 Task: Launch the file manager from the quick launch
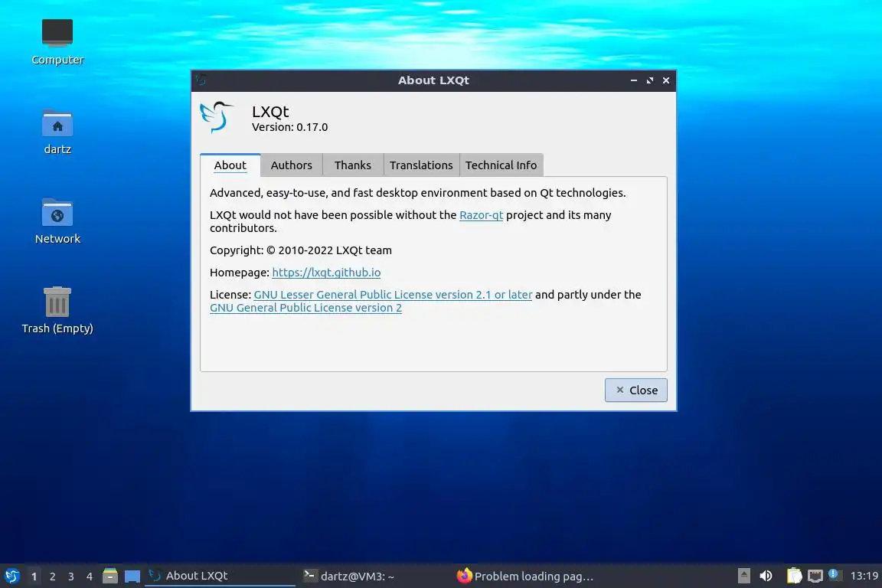click(x=110, y=576)
